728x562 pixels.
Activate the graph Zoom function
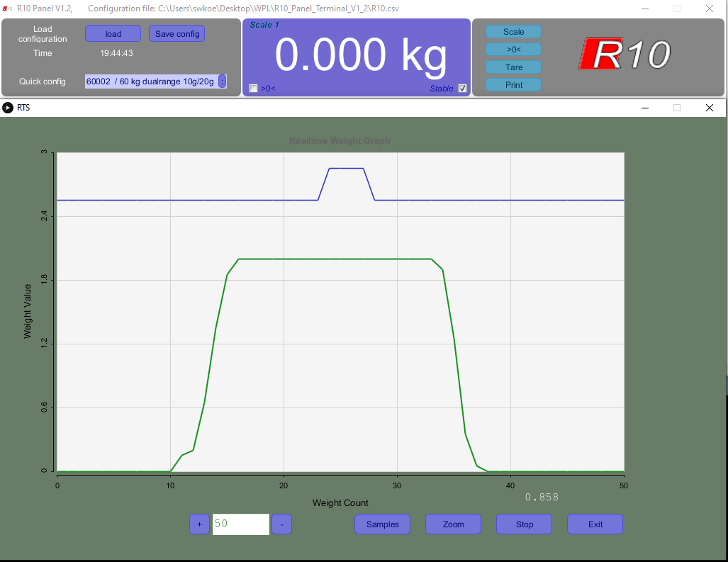453,524
